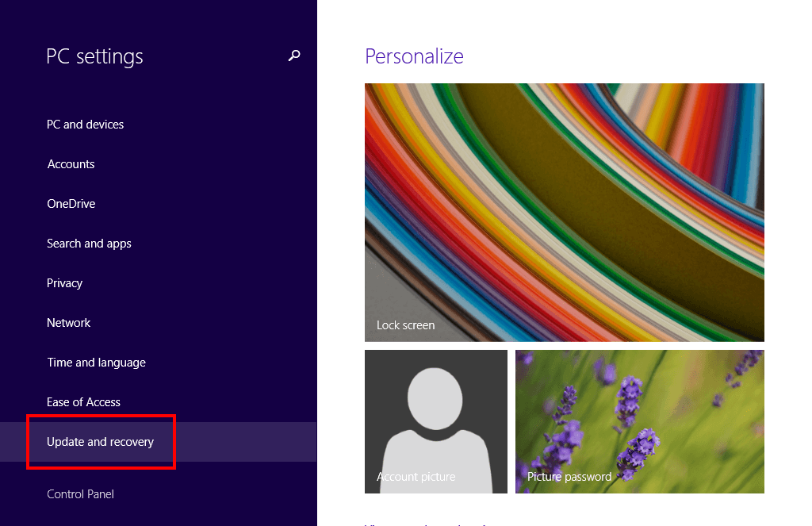Open Time and language settings
812x526 pixels.
[x=96, y=363]
